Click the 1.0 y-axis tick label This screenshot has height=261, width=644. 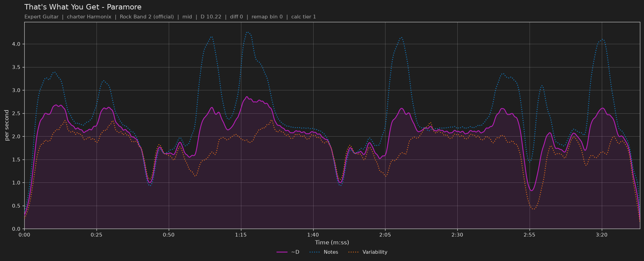16,183
